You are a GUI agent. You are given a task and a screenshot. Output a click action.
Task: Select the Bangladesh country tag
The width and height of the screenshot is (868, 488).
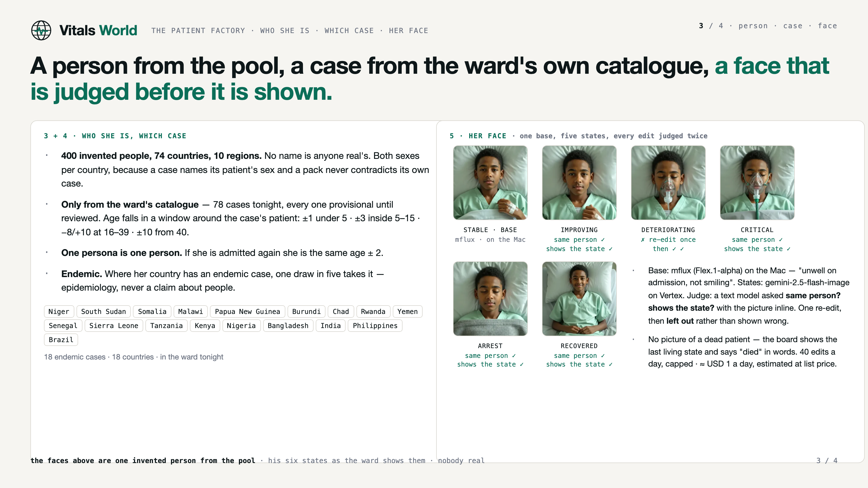point(288,326)
